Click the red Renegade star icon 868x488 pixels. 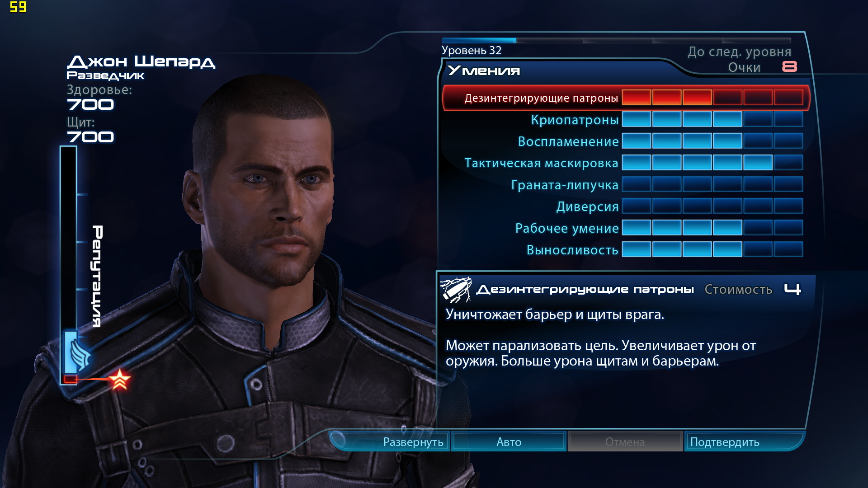pyautogui.click(x=119, y=379)
